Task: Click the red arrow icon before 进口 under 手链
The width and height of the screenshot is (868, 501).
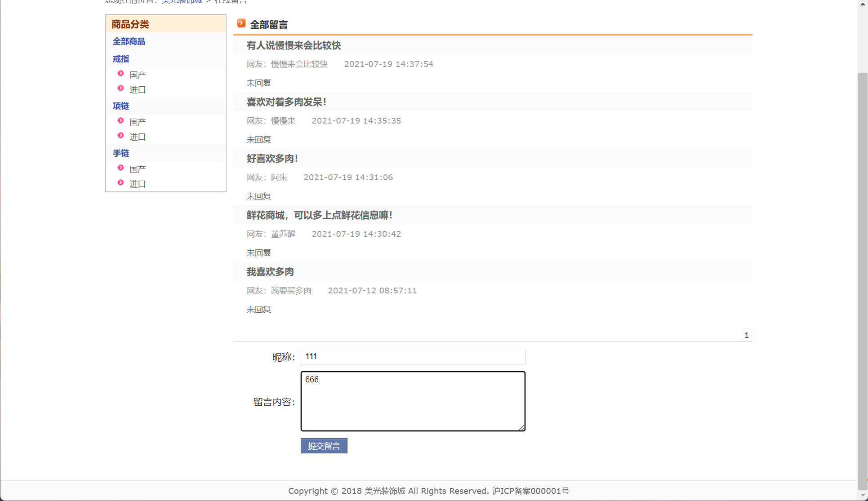Action: [120, 183]
